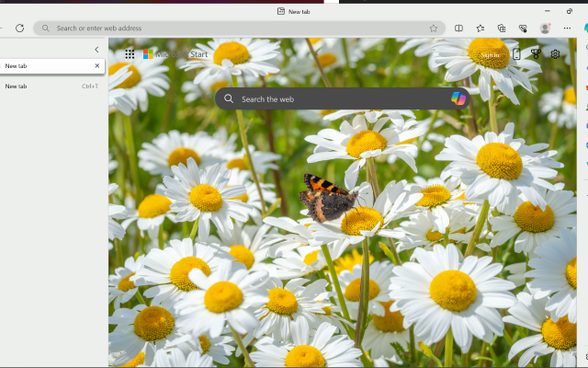Open Microsoft Rewards trophy icon

(536, 54)
